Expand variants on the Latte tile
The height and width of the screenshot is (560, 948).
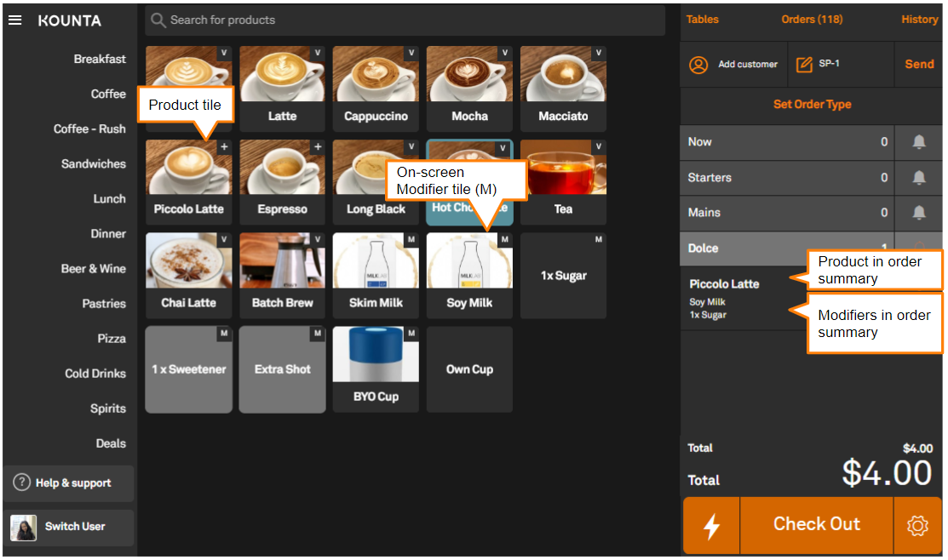coord(318,53)
